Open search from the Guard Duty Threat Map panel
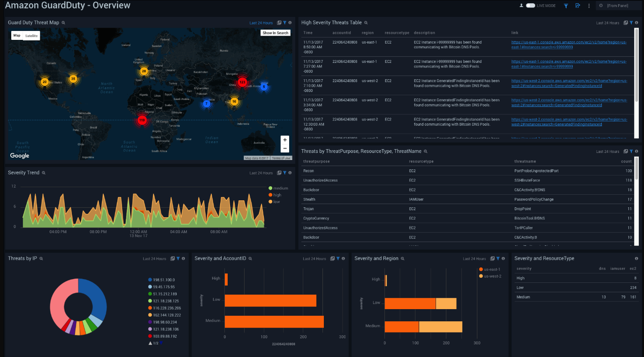 [64, 23]
